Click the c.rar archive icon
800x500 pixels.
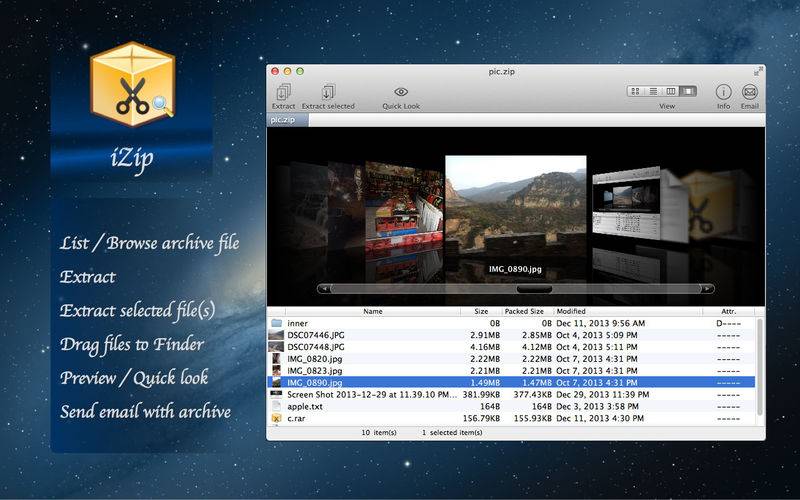coord(276,418)
